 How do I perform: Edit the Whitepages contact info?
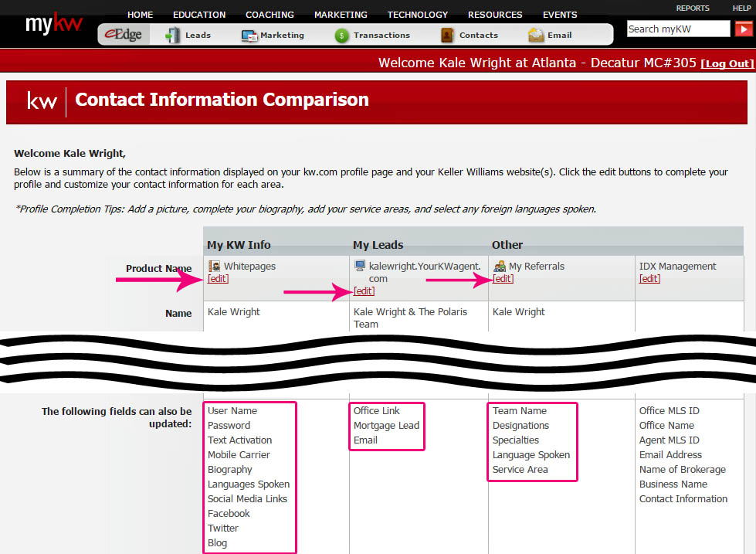(x=218, y=278)
